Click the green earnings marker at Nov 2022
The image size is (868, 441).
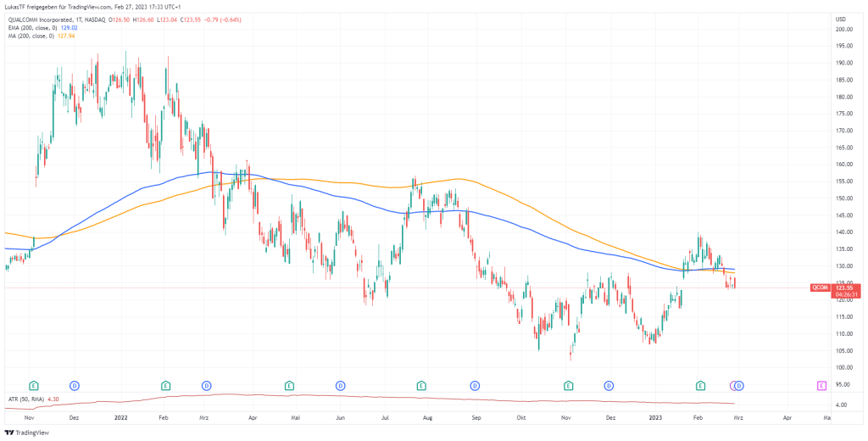(x=568, y=386)
